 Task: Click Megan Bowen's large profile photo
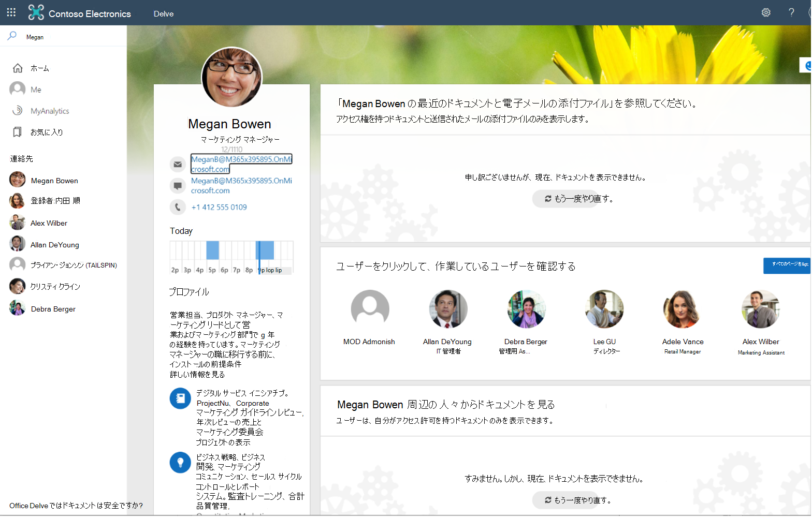[x=231, y=77]
